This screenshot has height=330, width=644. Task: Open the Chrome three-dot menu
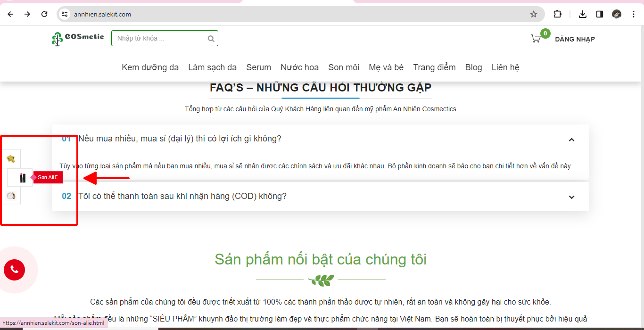[634, 14]
